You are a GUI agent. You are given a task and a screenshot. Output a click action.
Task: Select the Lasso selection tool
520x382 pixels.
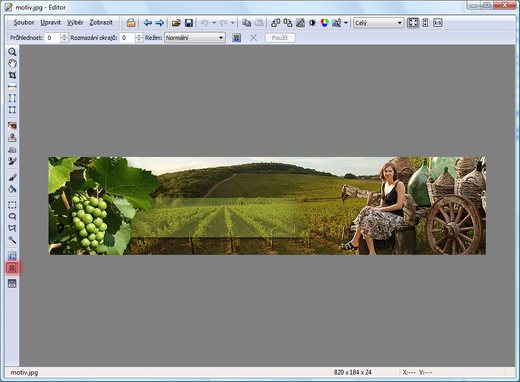pos(12,217)
